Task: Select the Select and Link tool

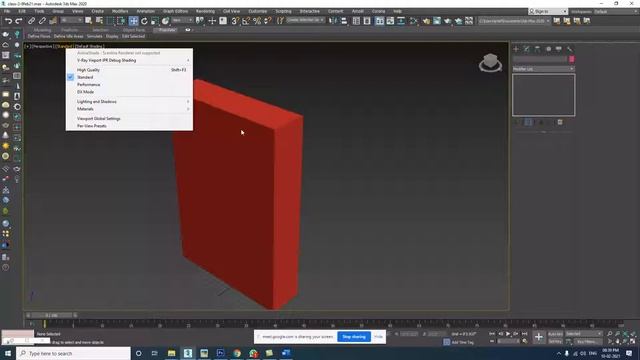Action: [x=31, y=20]
